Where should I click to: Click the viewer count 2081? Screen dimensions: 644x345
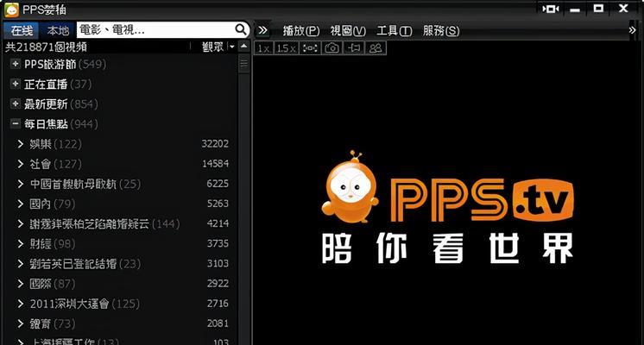click(x=218, y=323)
